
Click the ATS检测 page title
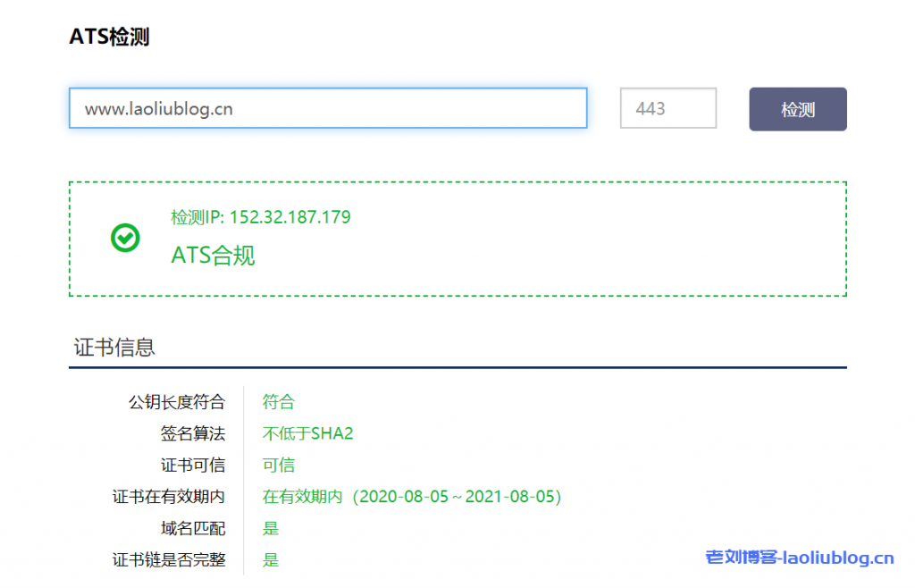pyautogui.click(x=110, y=36)
